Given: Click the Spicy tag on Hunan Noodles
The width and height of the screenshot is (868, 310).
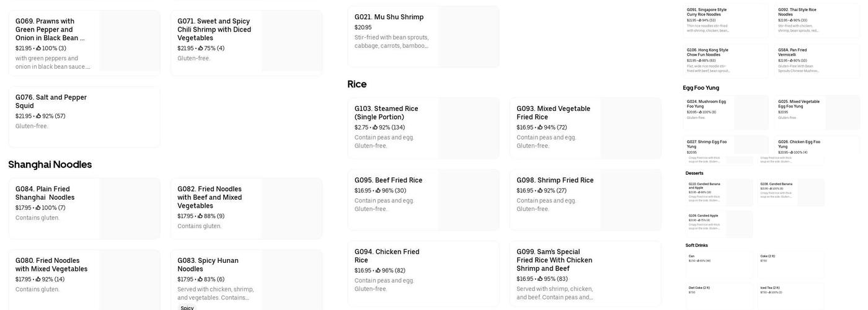Looking at the screenshot, I should (x=187, y=308).
